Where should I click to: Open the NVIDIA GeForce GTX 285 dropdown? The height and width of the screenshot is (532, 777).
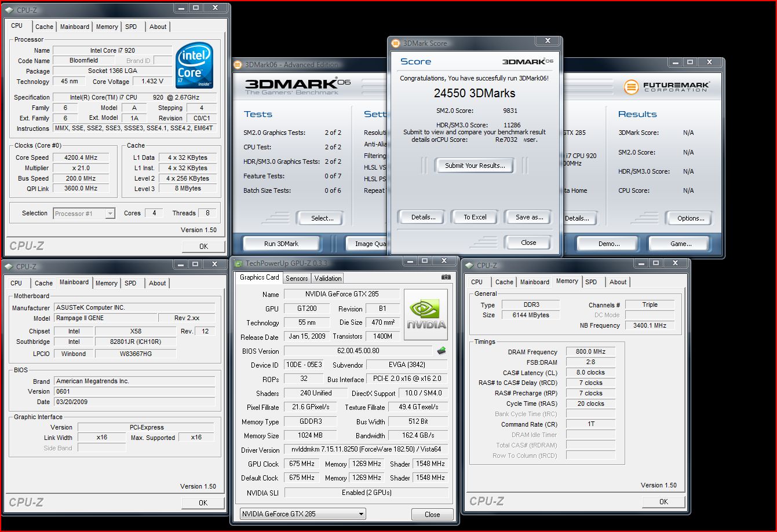(303, 514)
